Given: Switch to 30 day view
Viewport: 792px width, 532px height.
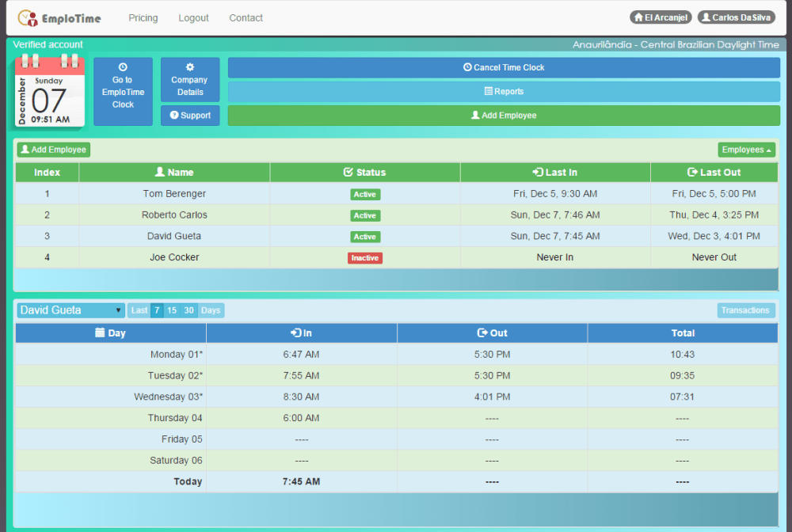Looking at the screenshot, I should [x=187, y=310].
